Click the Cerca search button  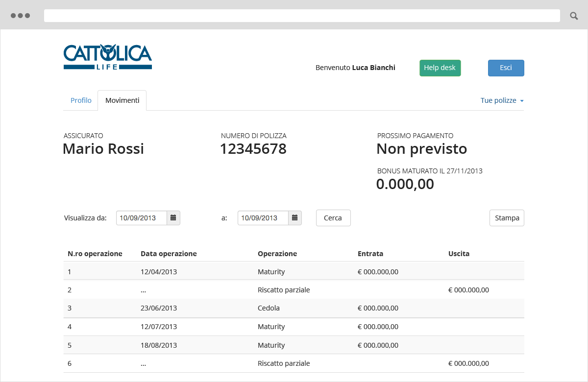coord(333,218)
